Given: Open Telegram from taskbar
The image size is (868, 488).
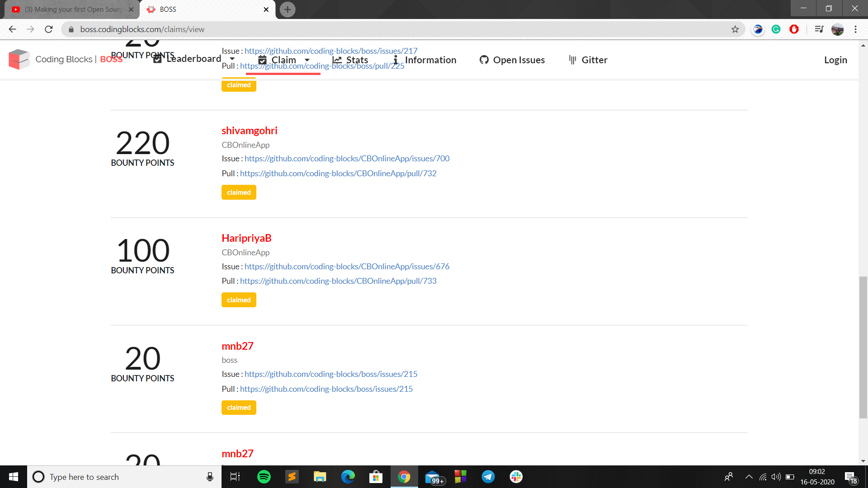Looking at the screenshot, I should coord(488,477).
